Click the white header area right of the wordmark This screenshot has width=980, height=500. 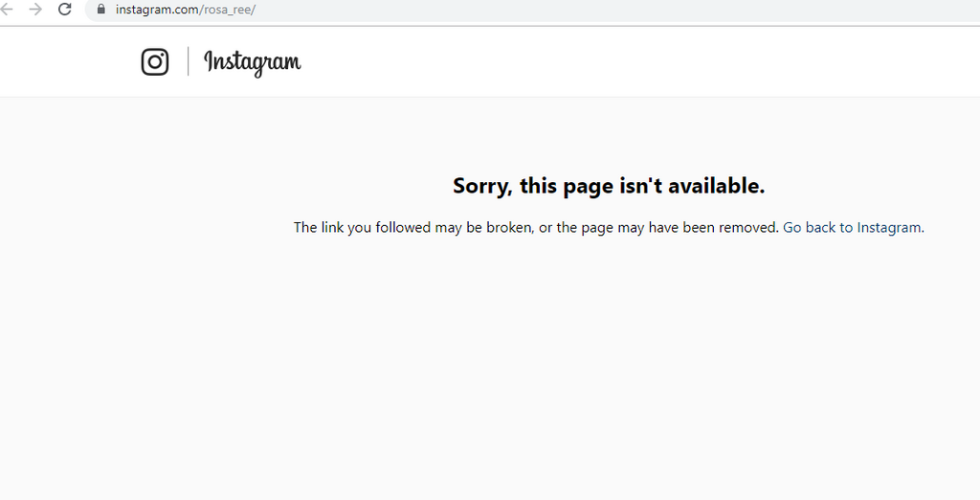[x=637, y=62]
